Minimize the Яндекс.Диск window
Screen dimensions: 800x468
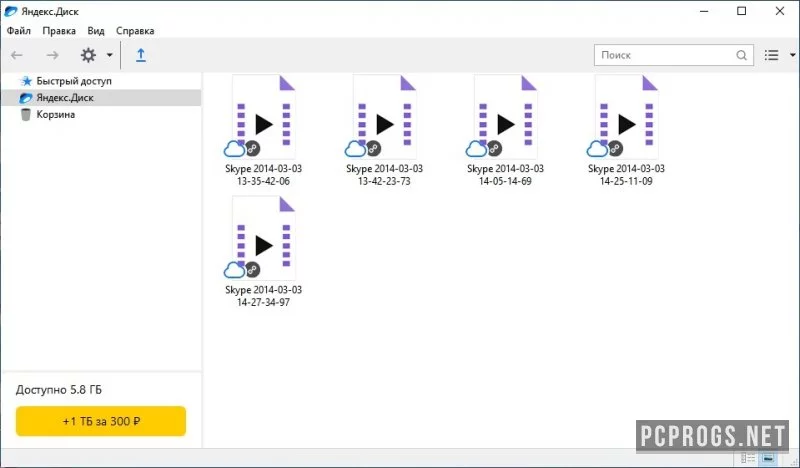click(704, 11)
